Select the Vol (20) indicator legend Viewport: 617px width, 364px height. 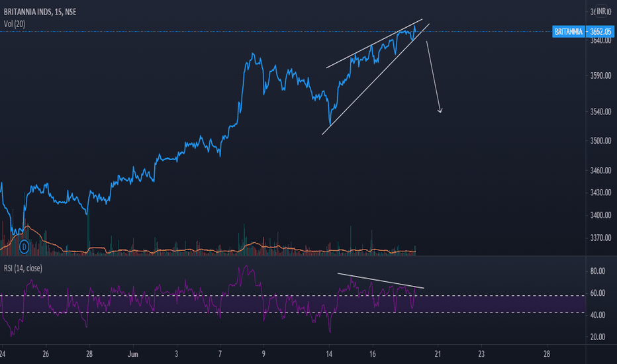[15, 24]
